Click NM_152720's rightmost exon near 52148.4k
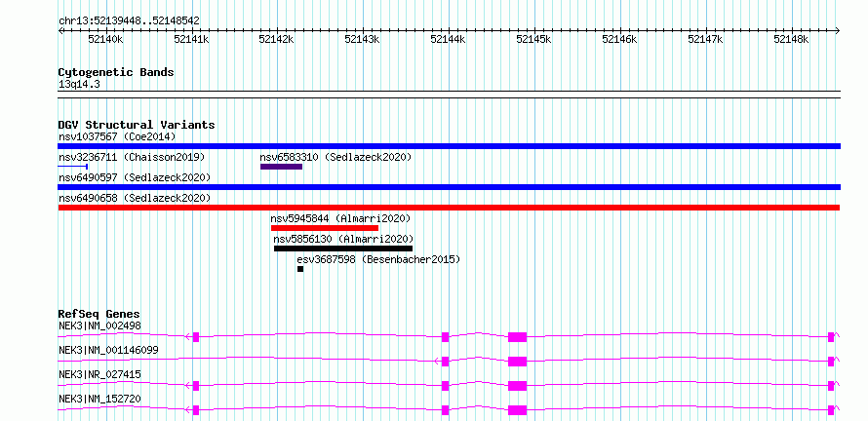 [x=831, y=410]
